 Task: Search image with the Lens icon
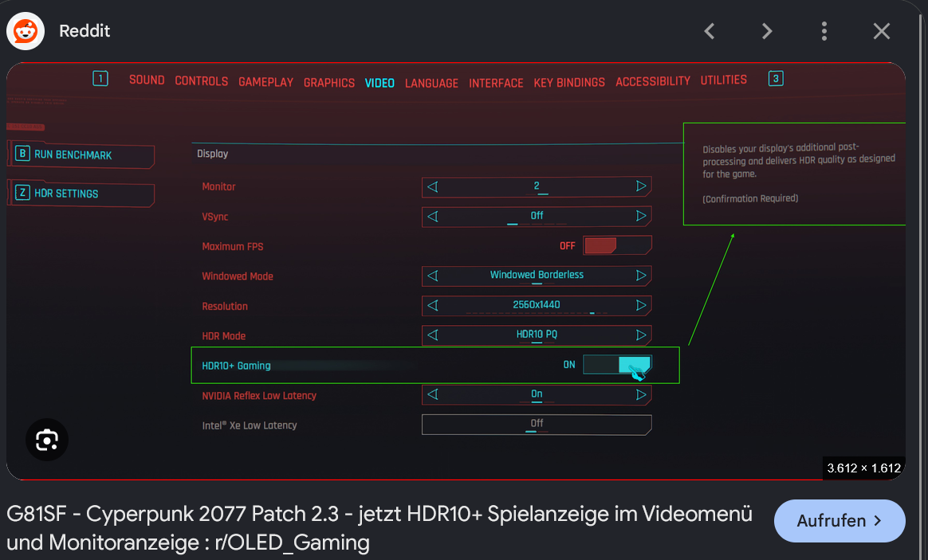point(47,440)
